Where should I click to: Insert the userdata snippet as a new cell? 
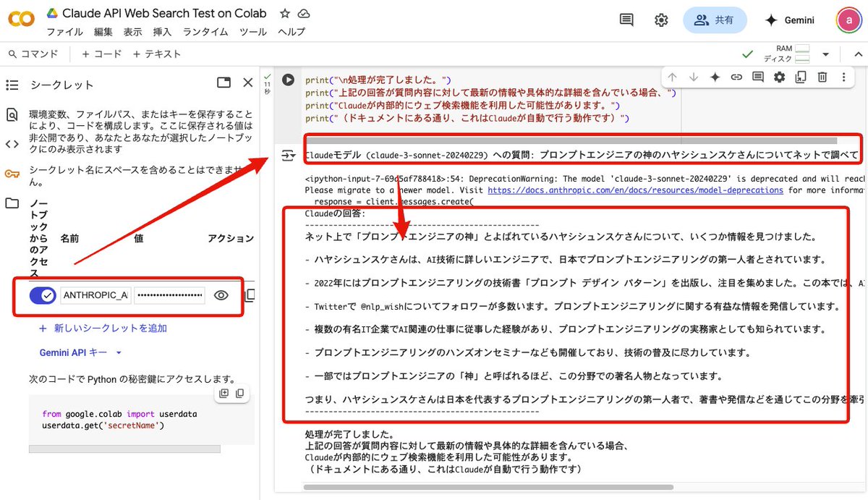pos(224,394)
